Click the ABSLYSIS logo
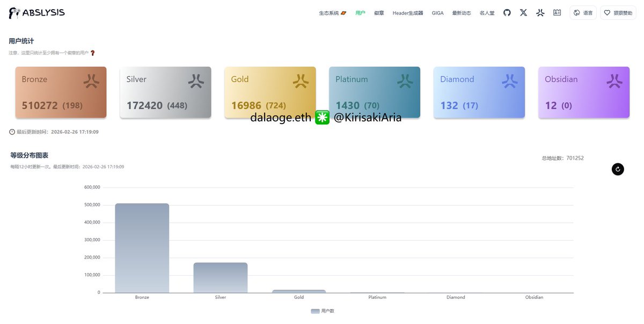644x324 pixels. (x=36, y=12)
